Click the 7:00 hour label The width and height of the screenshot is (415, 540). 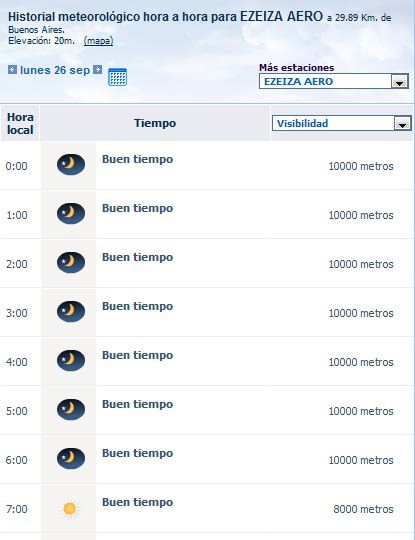point(17,509)
